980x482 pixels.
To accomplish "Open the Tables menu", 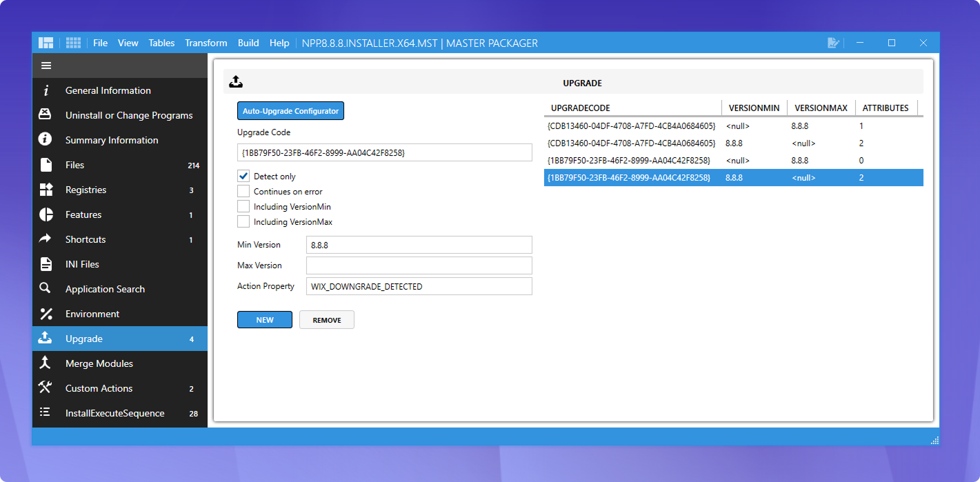I will [161, 43].
